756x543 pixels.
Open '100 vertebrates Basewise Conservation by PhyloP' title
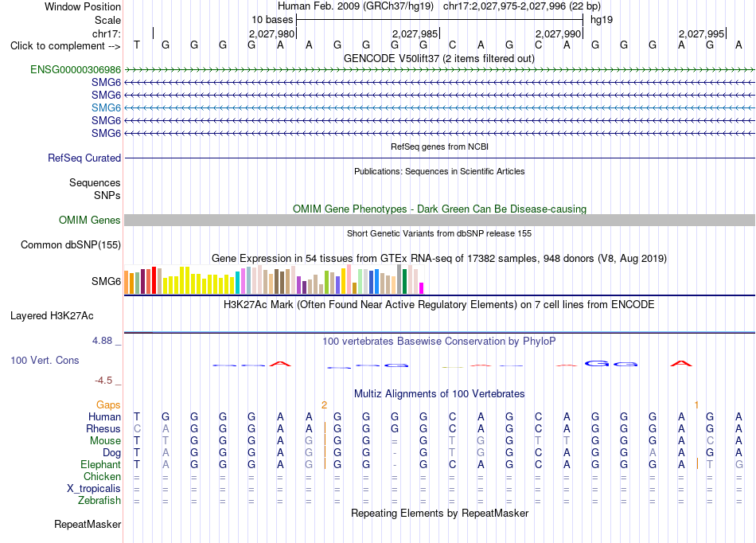point(439,342)
